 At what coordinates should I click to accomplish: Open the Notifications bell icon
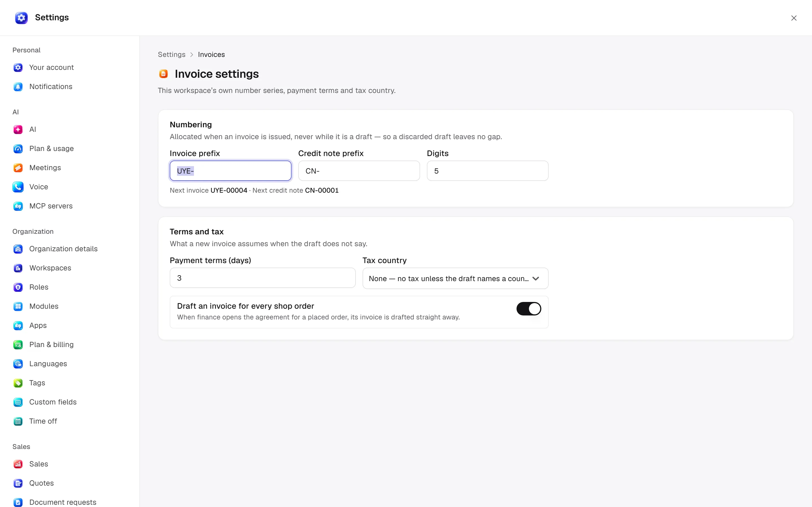pyautogui.click(x=18, y=86)
